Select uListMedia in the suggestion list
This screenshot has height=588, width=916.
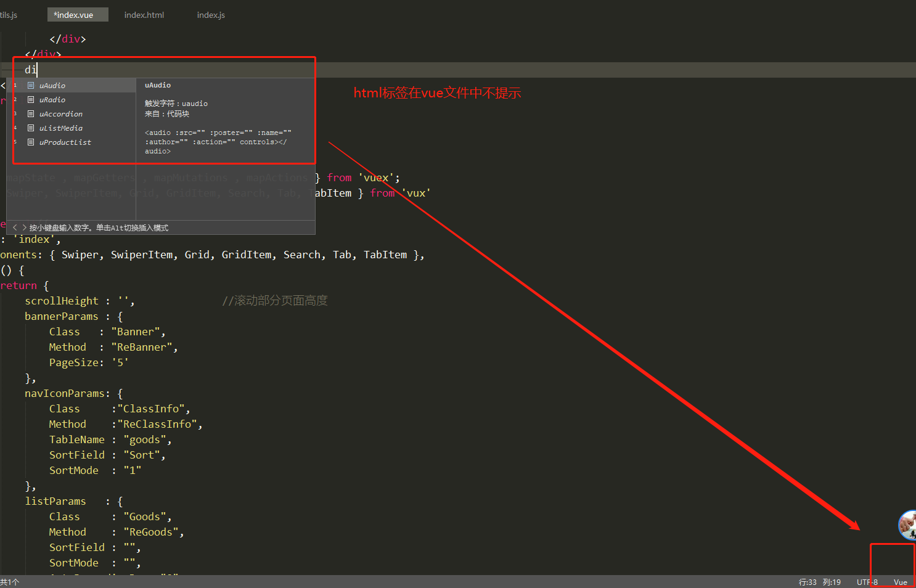[x=61, y=128]
